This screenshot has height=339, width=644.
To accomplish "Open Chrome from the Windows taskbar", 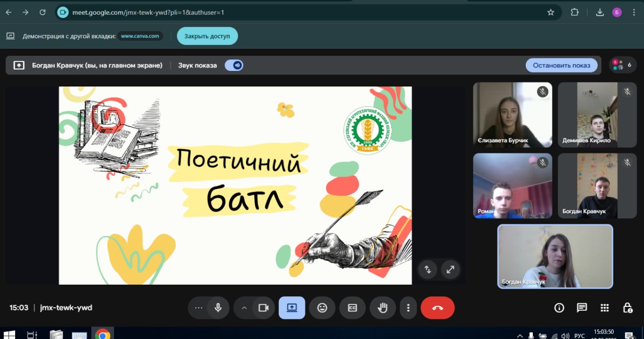I will coord(103,334).
